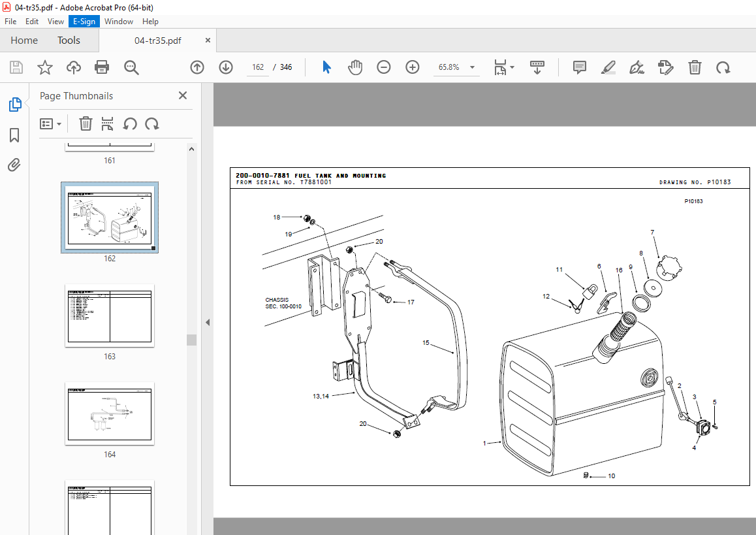Expand fit page options arrow
Screen dimensions: 756x535
coord(512,67)
